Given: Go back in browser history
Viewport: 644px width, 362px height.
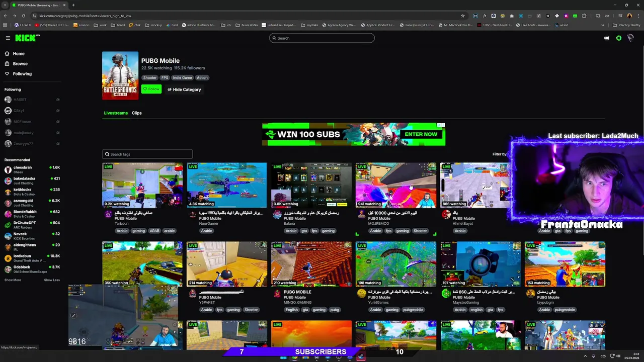Looking at the screenshot, I should (x=6, y=16).
